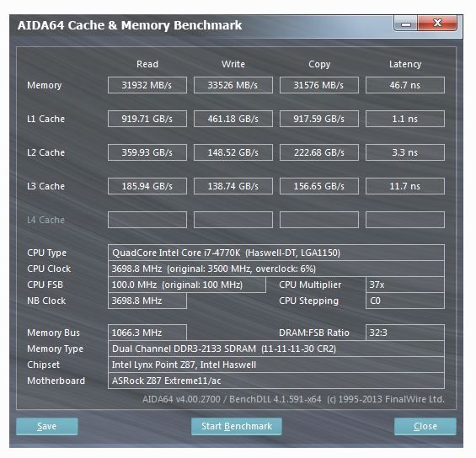Select L3 Cache copy 156.65 GB/s
The image size is (476, 458).
pos(319,186)
